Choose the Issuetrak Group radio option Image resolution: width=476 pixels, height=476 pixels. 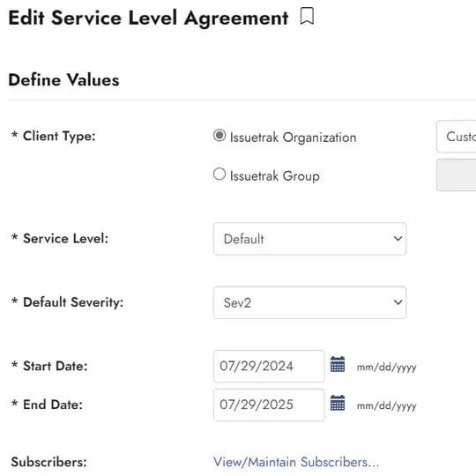click(x=219, y=175)
